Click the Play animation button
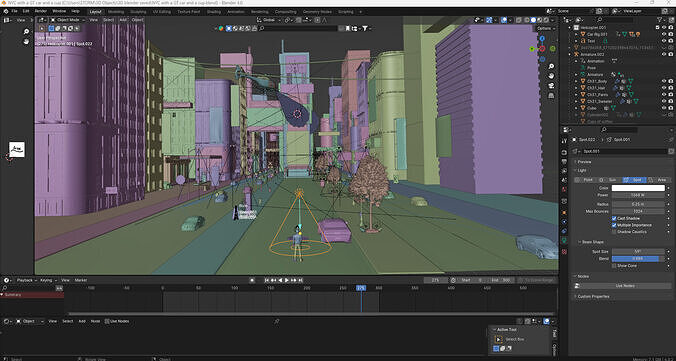676x361 pixels. (287, 280)
